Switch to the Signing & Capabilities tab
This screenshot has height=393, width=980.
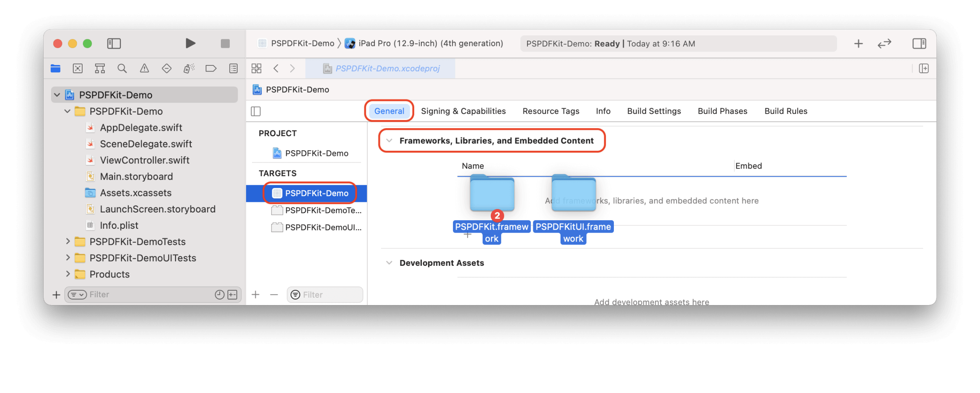(463, 111)
